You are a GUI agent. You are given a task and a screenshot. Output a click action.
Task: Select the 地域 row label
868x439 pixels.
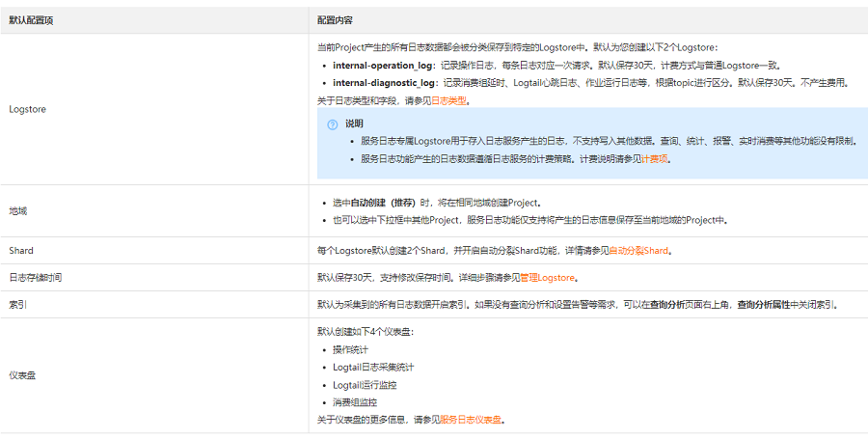pos(17,211)
